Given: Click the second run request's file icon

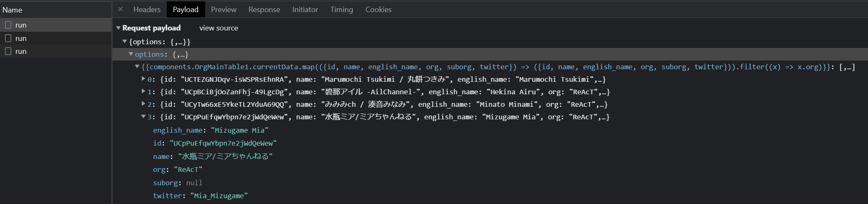Looking at the screenshot, I should coord(8,38).
